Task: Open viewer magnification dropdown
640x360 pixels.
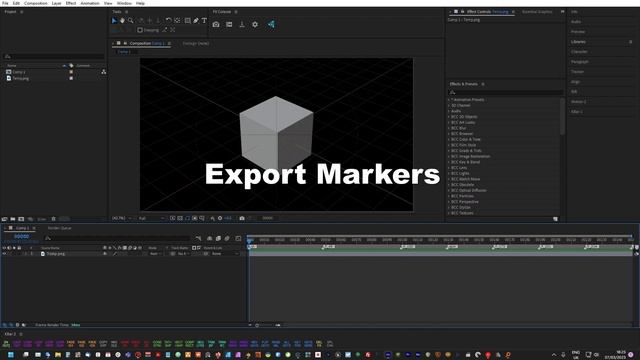Action: pos(122,218)
